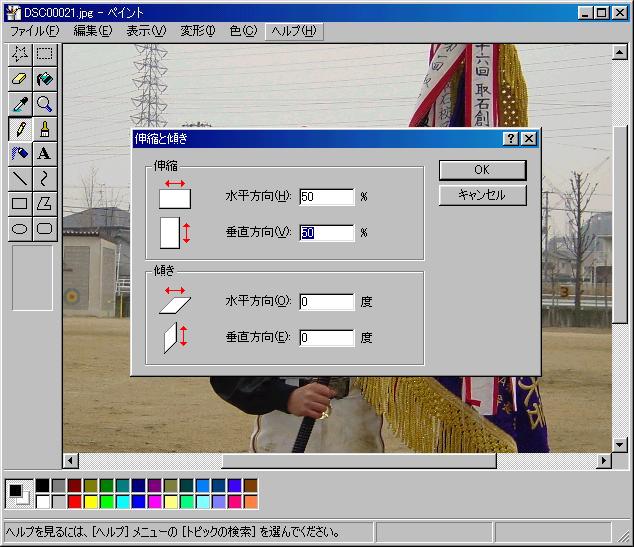Click the vertical scrollbar up arrow
634x547 pixels.
click(620, 52)
